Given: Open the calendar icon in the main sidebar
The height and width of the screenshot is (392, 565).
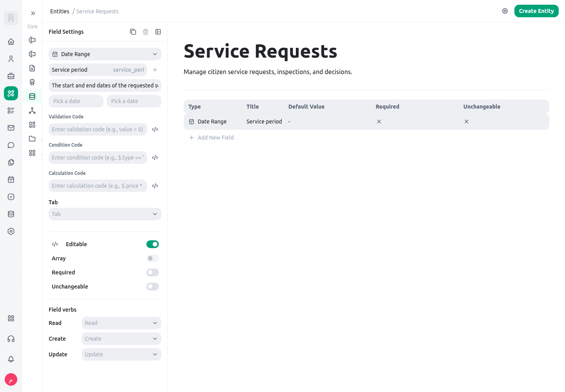Looking at the screenshot, I should click(x=11, y=180).
